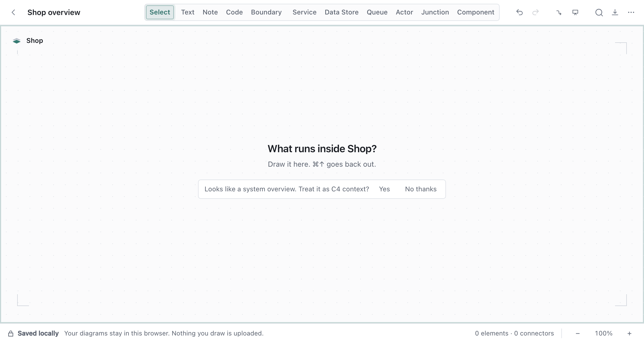Screen dimensions: 644x343
Task: Accept C4 context with Yes
Action: click(x=384, y=189)
